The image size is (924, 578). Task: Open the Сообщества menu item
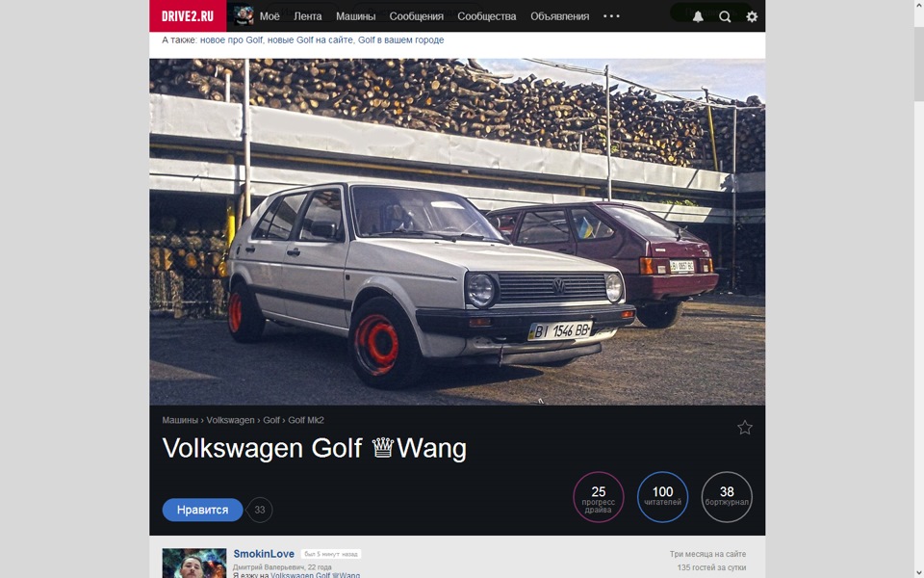click(487, 16)
